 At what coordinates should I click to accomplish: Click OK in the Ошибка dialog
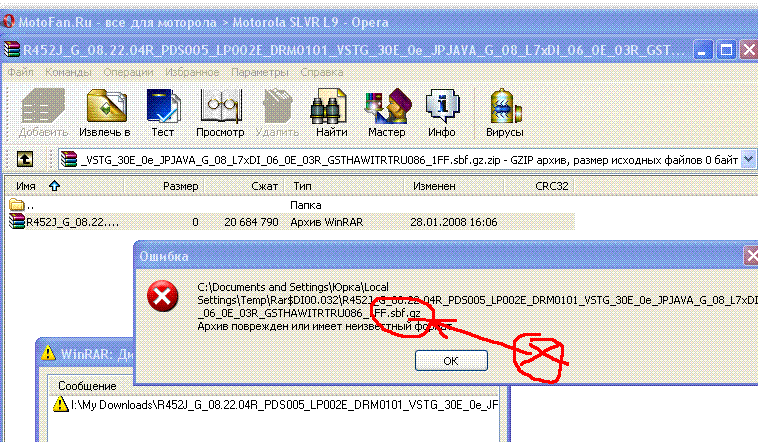[451, 361]
